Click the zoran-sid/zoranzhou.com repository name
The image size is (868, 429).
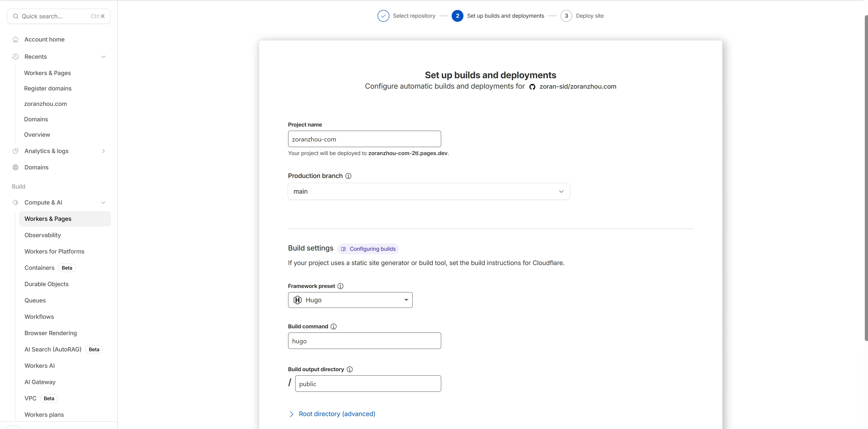(578, 87)
